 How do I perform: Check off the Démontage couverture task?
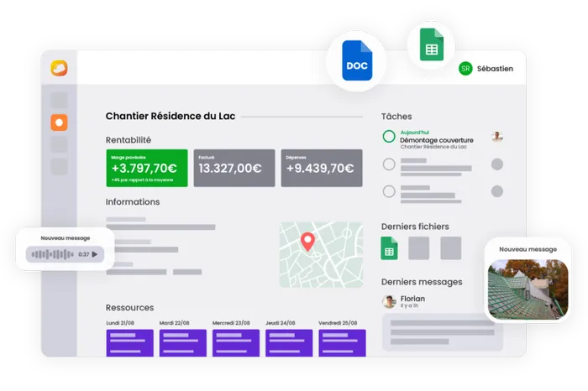point(389,137)
